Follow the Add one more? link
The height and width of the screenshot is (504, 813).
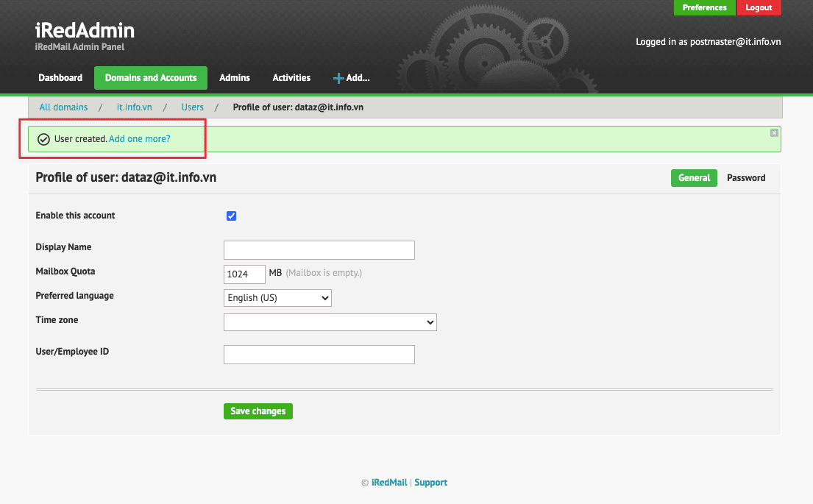[139, 139]
